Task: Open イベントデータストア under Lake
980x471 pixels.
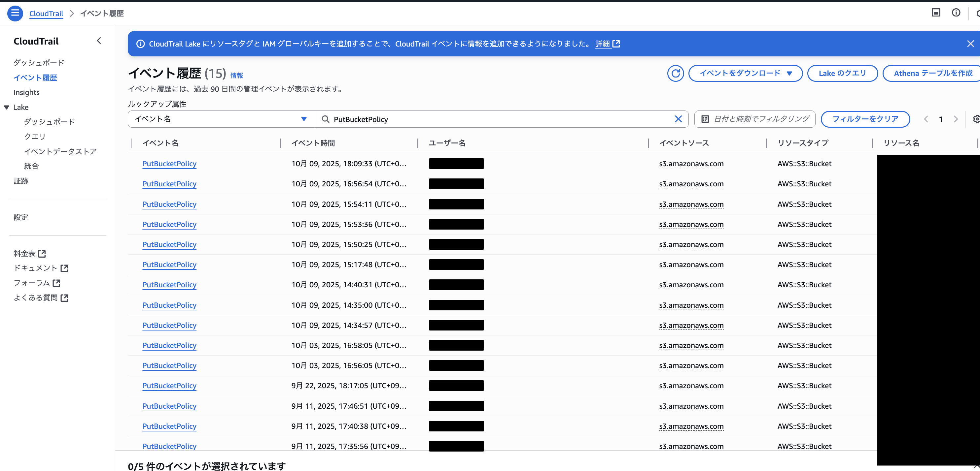Action: coord(60,151)
